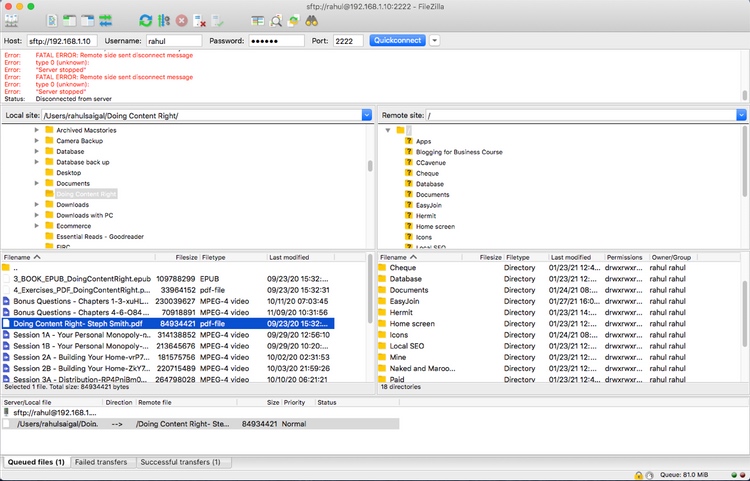Sort local files by Filesize column

pyautogui.click(x=185, y=257)
